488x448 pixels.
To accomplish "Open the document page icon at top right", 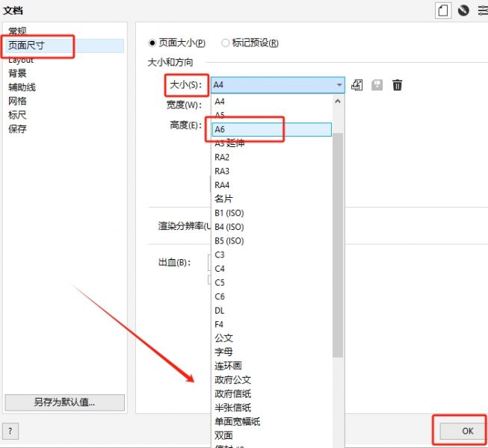I will [x=443, y=10].
